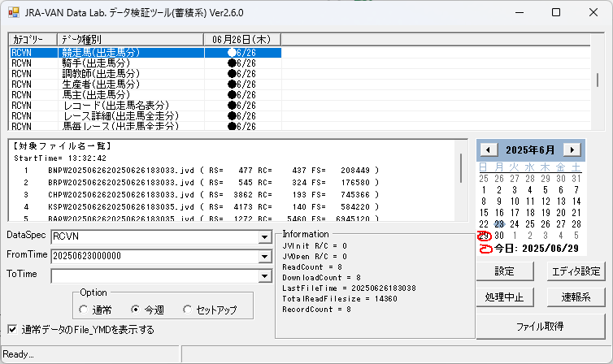Image resolution: width=613 pixels, height=364 pixels.
Task: Click the 処理中止 button
Action: pos(505,297)
